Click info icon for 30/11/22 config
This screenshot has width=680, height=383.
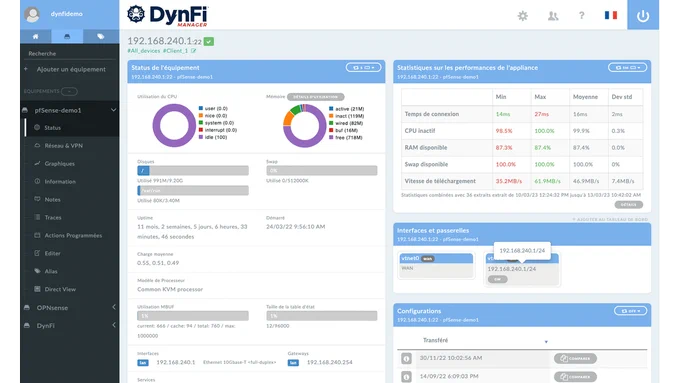point(406,359)
